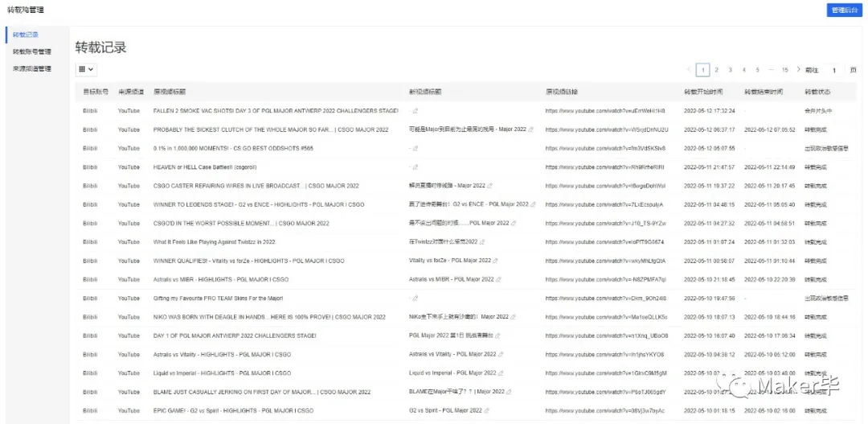Expand more pages via pagination ellipsis
This screenshot has width=868, height=424.
tap(771, 70)
